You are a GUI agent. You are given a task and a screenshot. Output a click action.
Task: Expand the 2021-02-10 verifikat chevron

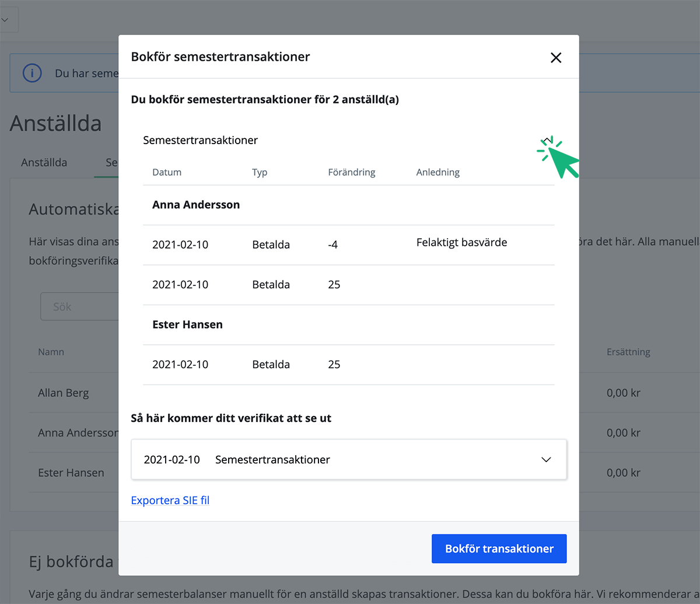point(546,460)
